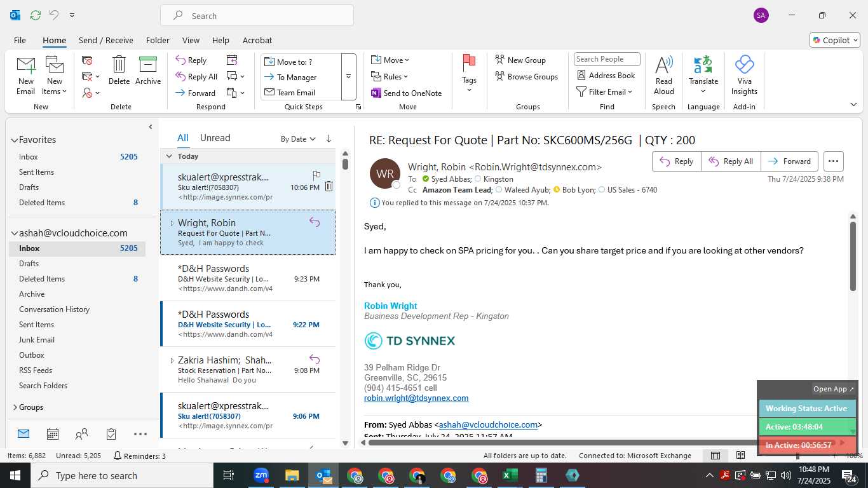
Task: Open more navigation options (…)
Action: [x=140, y=434]
